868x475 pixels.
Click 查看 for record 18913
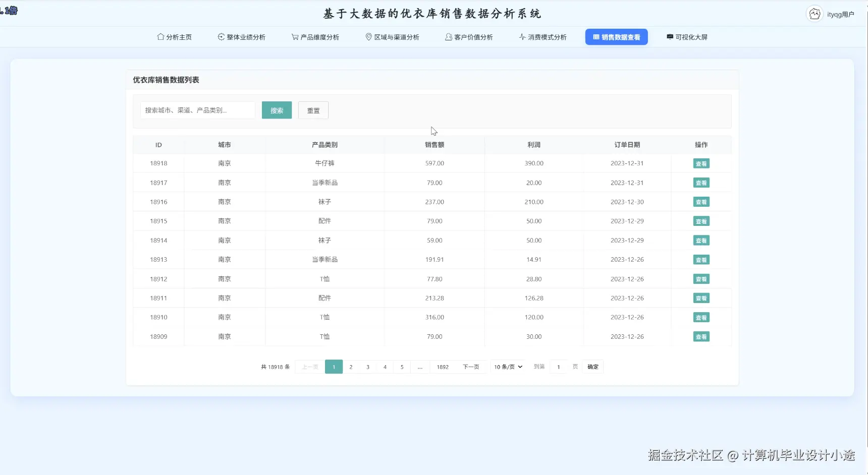coord(701,260)
